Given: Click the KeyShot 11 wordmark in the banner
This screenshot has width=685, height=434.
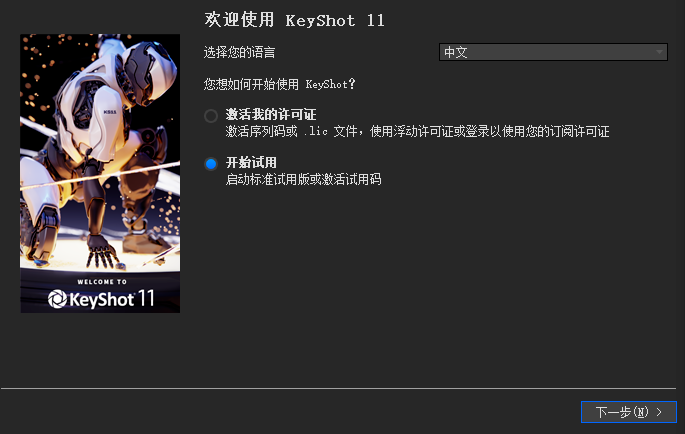Looking at the screenshot, I should click(112, 299).
